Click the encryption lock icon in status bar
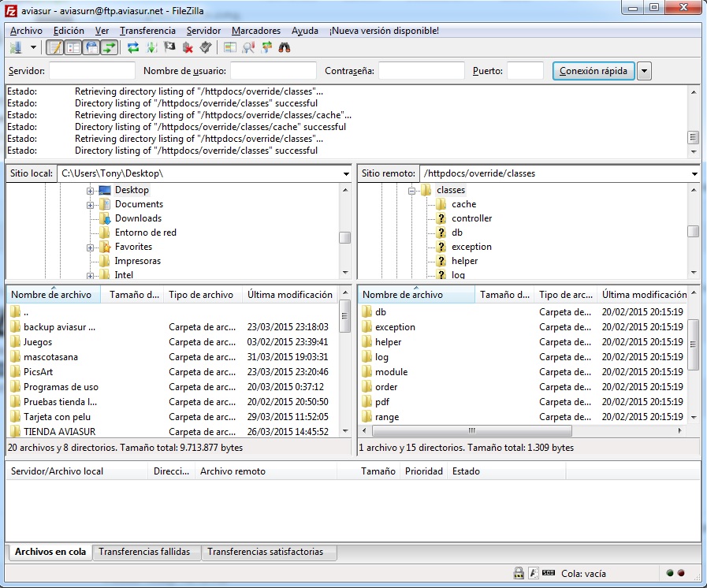707x588 pixels. [x=519, y=573]
